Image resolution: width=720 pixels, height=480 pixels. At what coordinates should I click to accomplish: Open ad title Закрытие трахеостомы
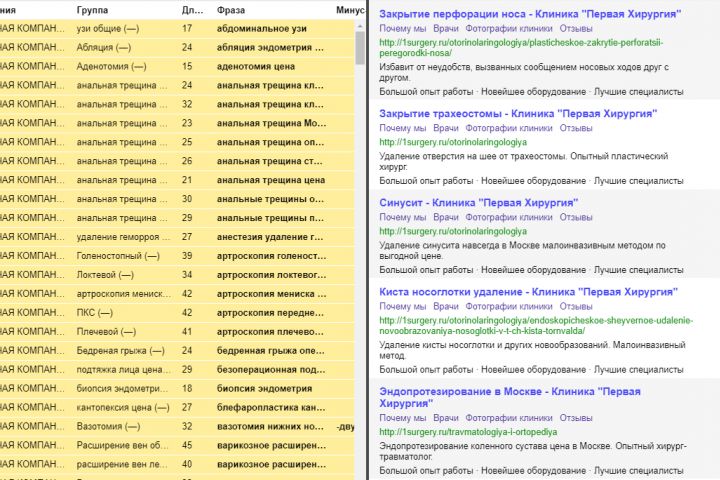518,113
